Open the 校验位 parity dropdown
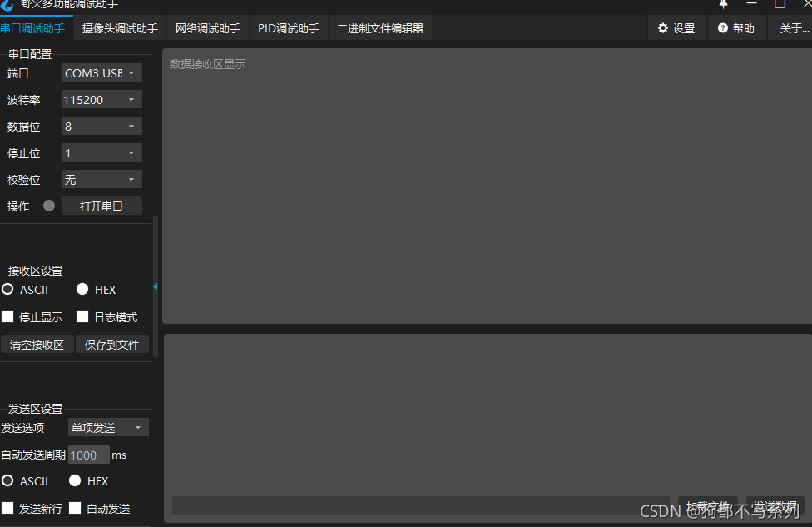The image size is (812, 527). [x=101, y=179]
